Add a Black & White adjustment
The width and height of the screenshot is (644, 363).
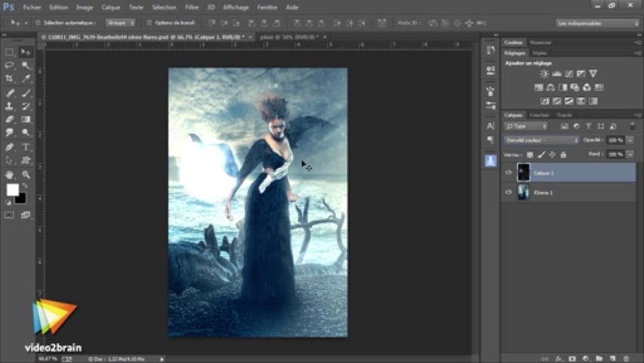point(562,88)
